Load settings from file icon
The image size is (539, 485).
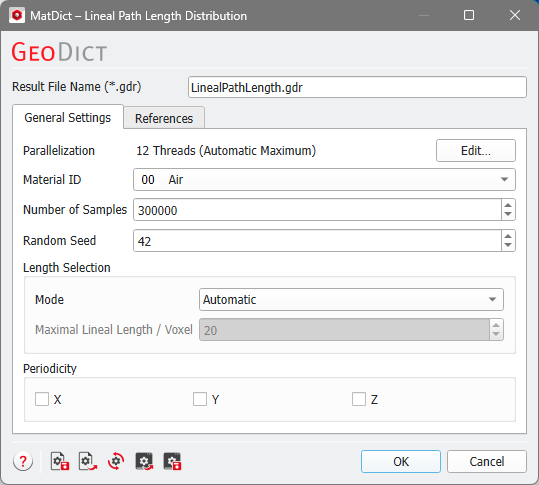coord(88,461)
